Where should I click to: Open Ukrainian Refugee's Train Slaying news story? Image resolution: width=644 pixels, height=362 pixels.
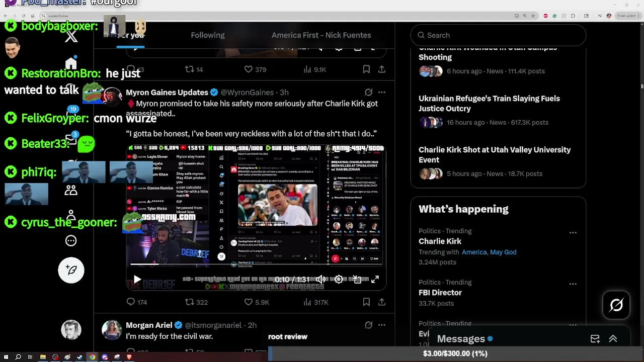pos(498,111)
